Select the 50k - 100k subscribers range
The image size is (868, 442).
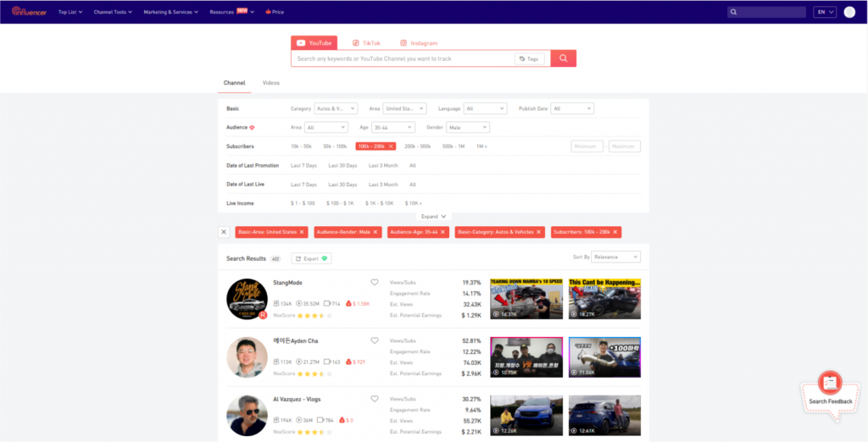(335, 146)
